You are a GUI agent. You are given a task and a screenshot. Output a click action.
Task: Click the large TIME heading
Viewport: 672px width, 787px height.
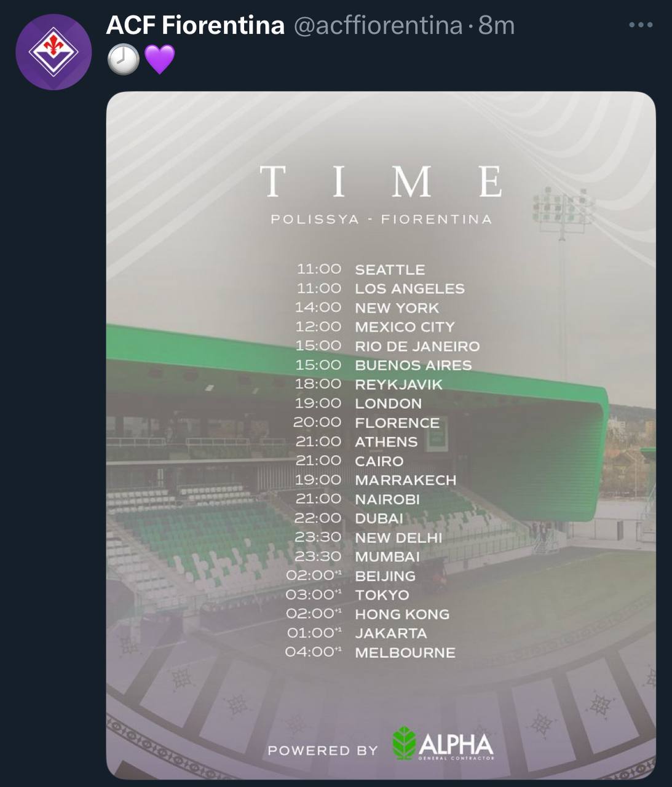click(x=381, y=182)
